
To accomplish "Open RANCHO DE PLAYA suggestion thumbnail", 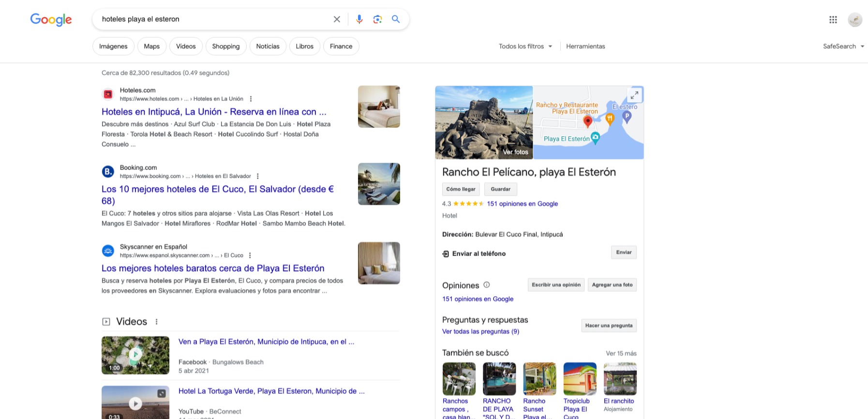I will click(499, 379).
